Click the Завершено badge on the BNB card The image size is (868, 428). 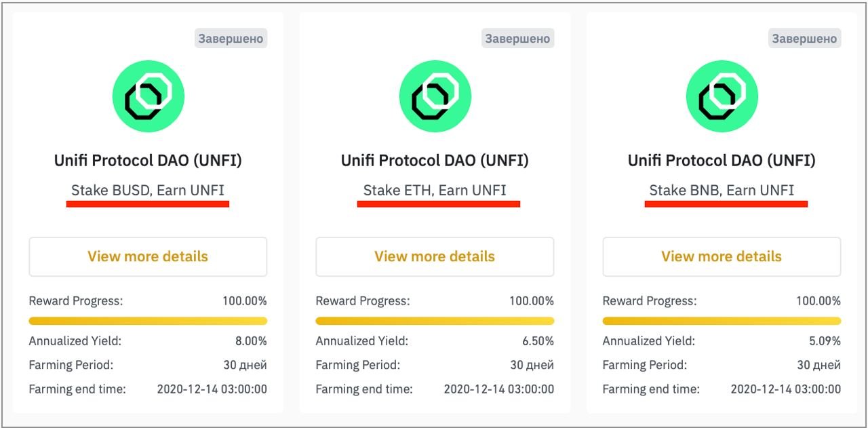click(804, 38)
